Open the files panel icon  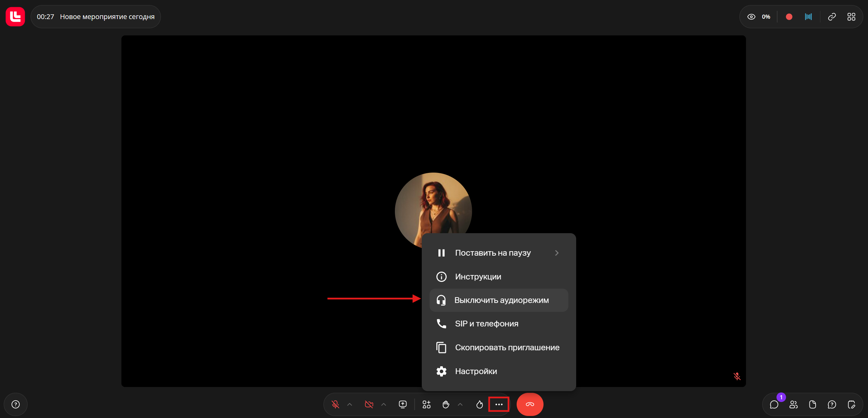(x=813, y=404)
